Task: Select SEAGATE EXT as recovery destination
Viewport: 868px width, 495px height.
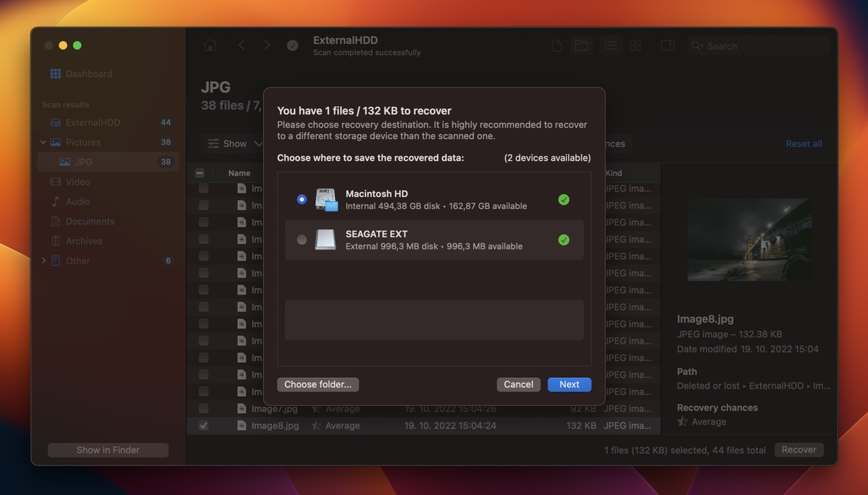Action: (x=302, y=240)
